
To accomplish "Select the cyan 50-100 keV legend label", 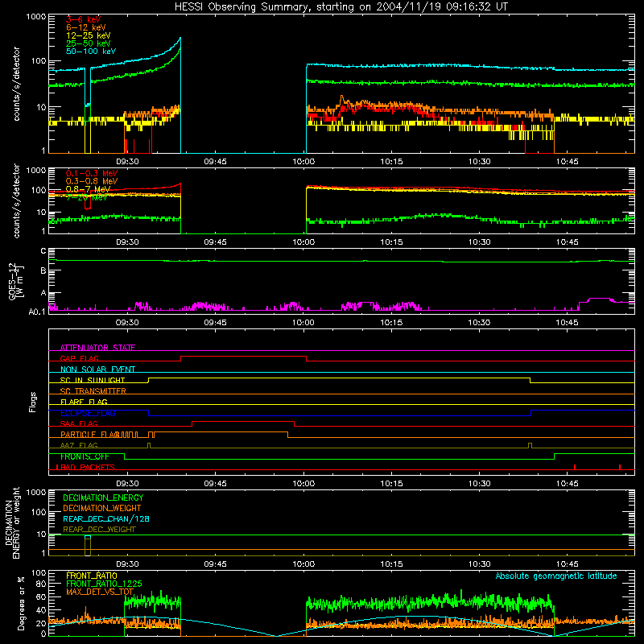I will (x=91, y=52).
